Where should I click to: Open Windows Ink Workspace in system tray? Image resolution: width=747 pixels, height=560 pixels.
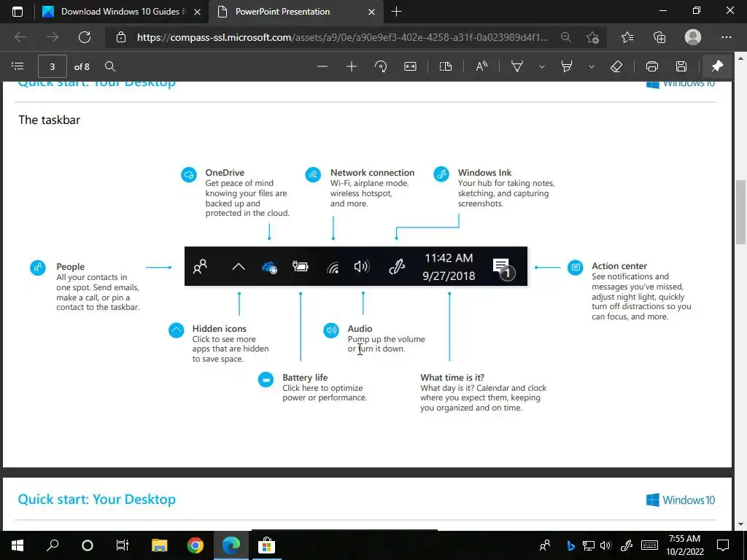click(627, 545)
